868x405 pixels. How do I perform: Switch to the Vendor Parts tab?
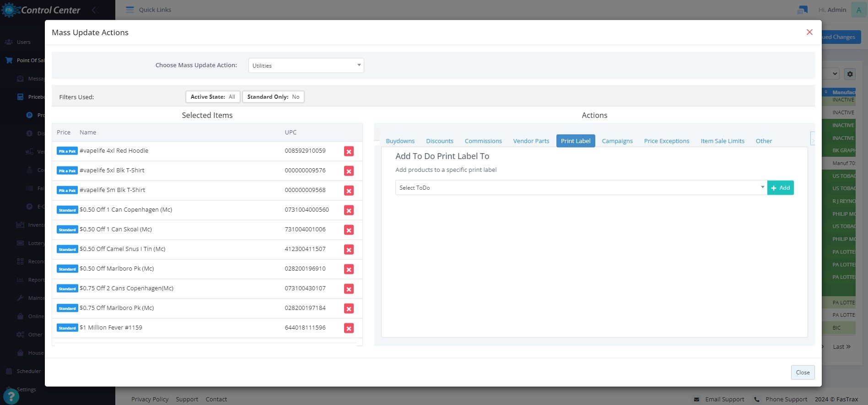pos(531,141)
